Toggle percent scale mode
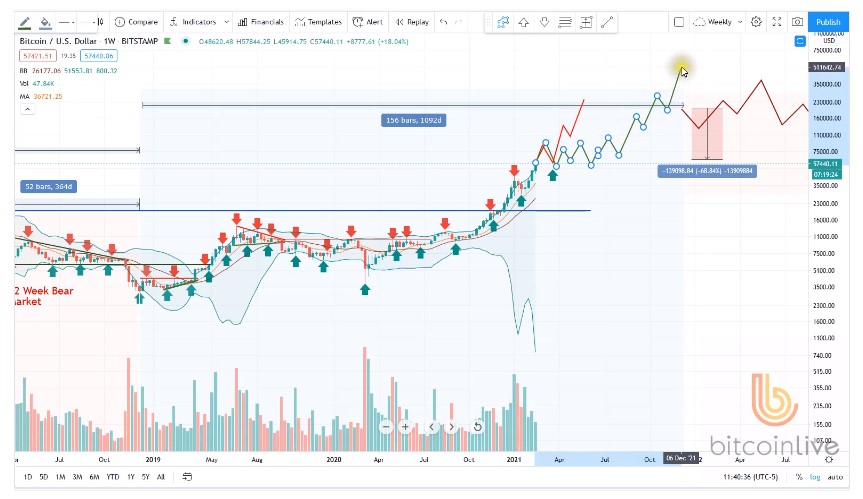Viewport: 863px width, 499px height. (798, 477)
